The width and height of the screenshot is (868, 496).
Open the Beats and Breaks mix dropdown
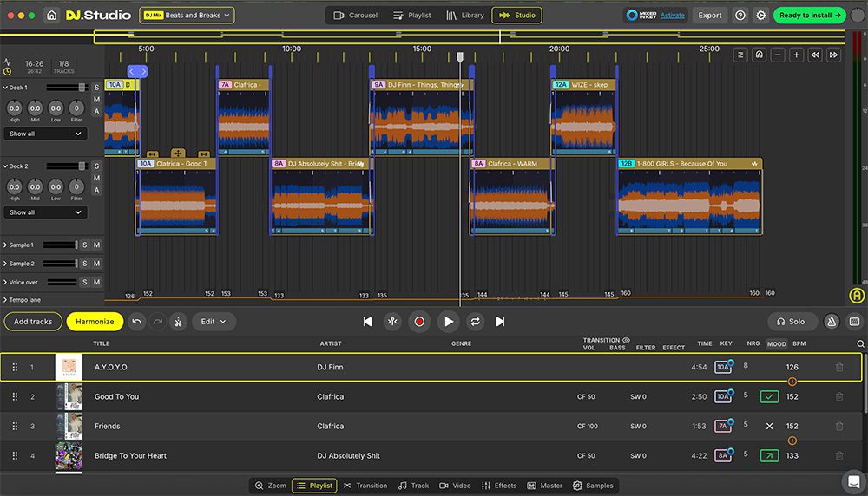point(187,16)
